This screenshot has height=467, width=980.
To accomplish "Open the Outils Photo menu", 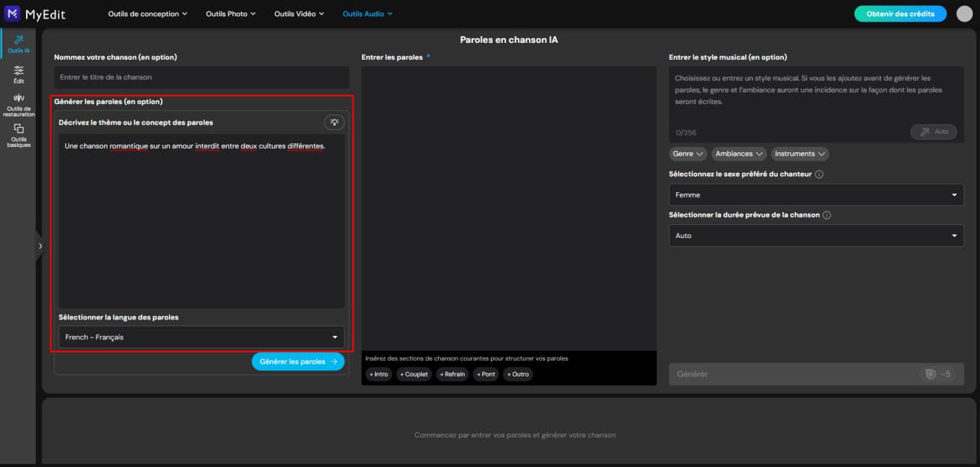I will pos(230,14).
